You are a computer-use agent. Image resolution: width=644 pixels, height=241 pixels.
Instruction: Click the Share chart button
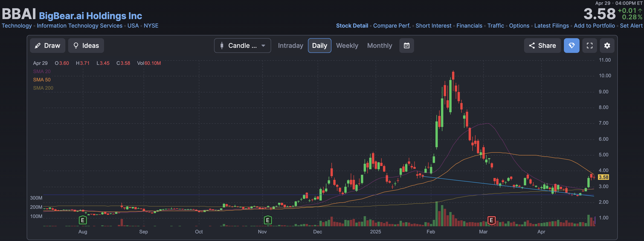click(x=542, y=46)
